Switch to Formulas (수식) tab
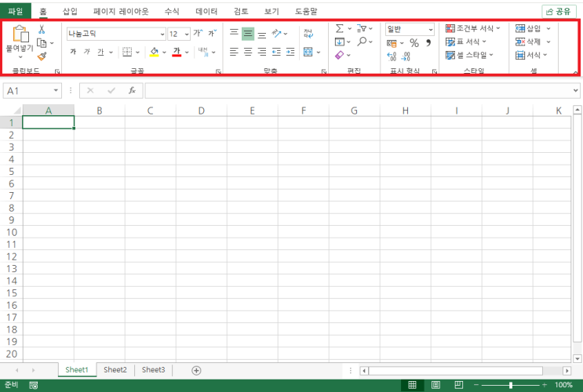The width and height of the screenshot is (583, 392). click(172, 11)
